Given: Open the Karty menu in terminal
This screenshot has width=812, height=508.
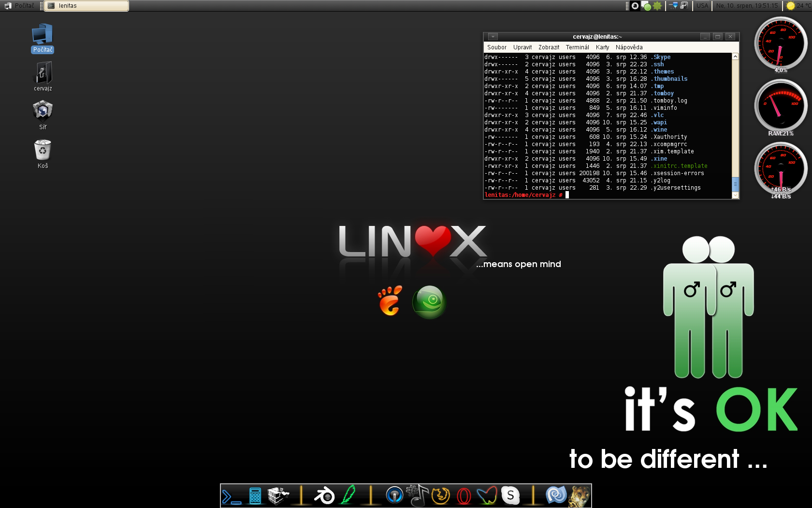Looking at the screenshot, I should pyautogui.click(x=603, y=47).
